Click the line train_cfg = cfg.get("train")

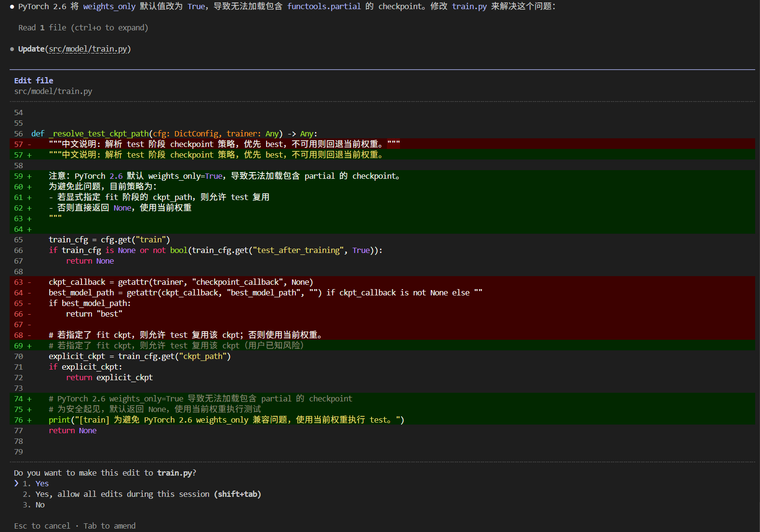coord(109,239)
